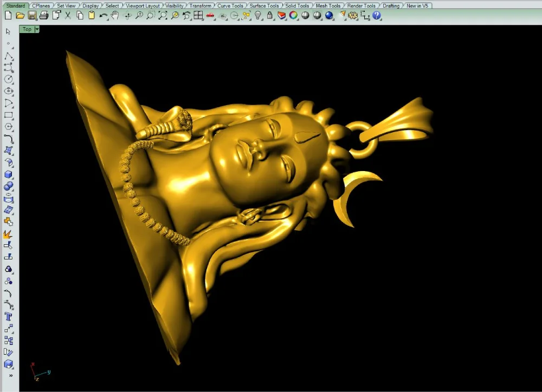
Task: Switch to the Standard toolbar tab
Action: pos(16,5)
